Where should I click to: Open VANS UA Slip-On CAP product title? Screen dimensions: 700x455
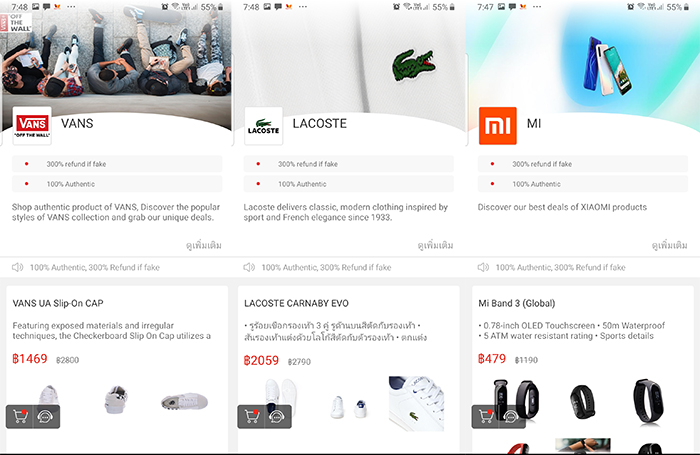pos(58,303)
